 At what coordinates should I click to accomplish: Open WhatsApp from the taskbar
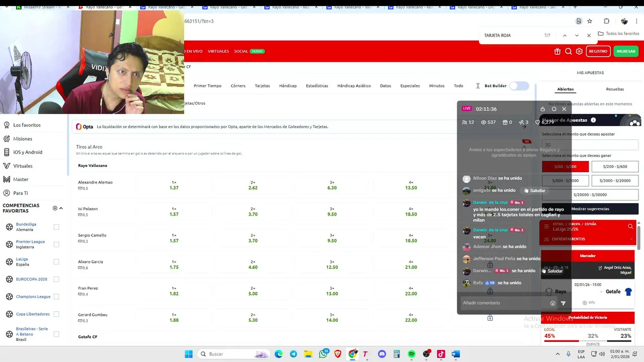[x=323, y=354]
